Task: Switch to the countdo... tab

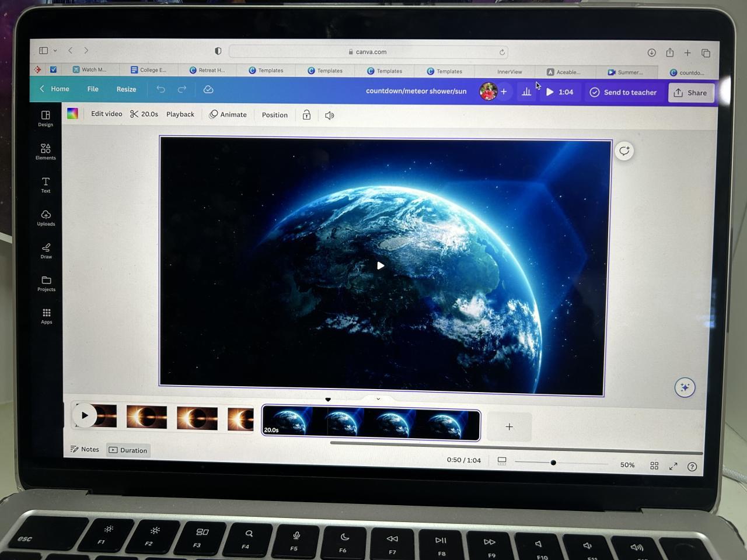Action: pos(687,73)
